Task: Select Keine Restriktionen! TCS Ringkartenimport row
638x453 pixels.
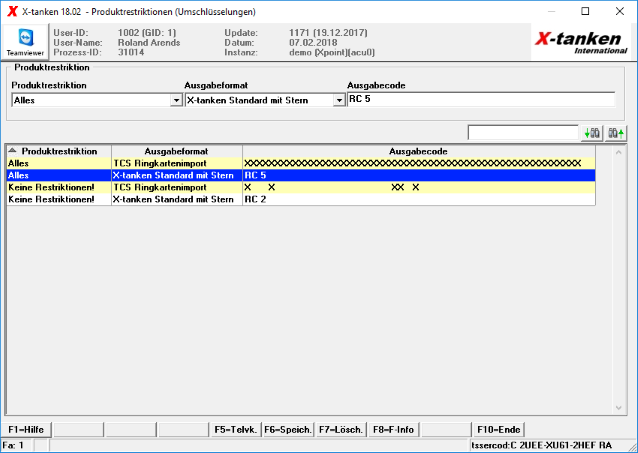Action: [301, 188]
